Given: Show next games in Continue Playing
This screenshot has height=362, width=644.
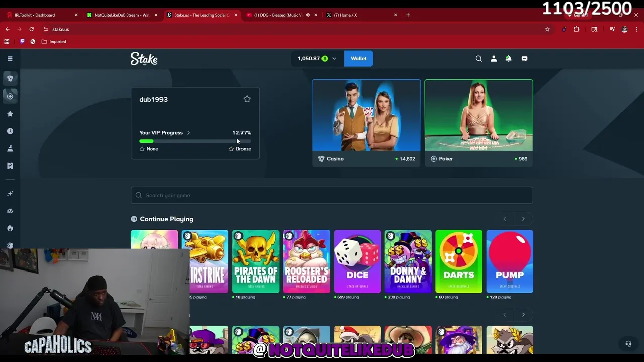Looking at the screenshot, I should coord(523,219).
